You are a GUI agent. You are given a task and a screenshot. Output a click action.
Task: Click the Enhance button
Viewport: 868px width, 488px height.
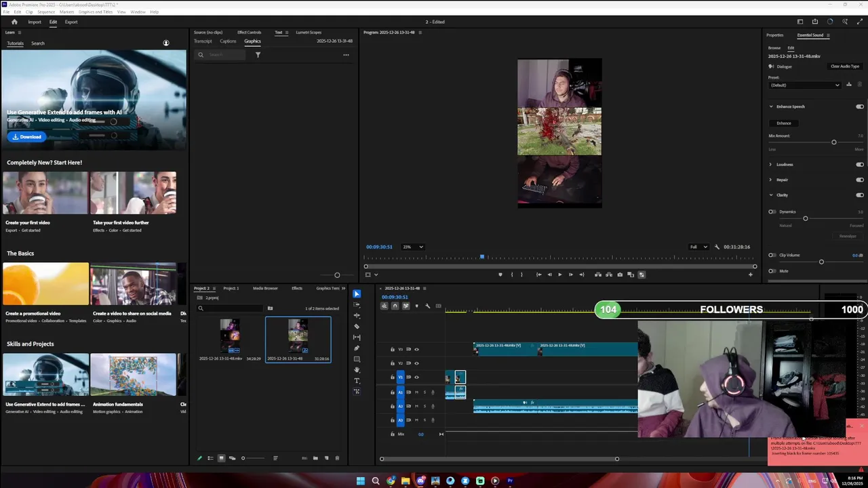(784, 123)
